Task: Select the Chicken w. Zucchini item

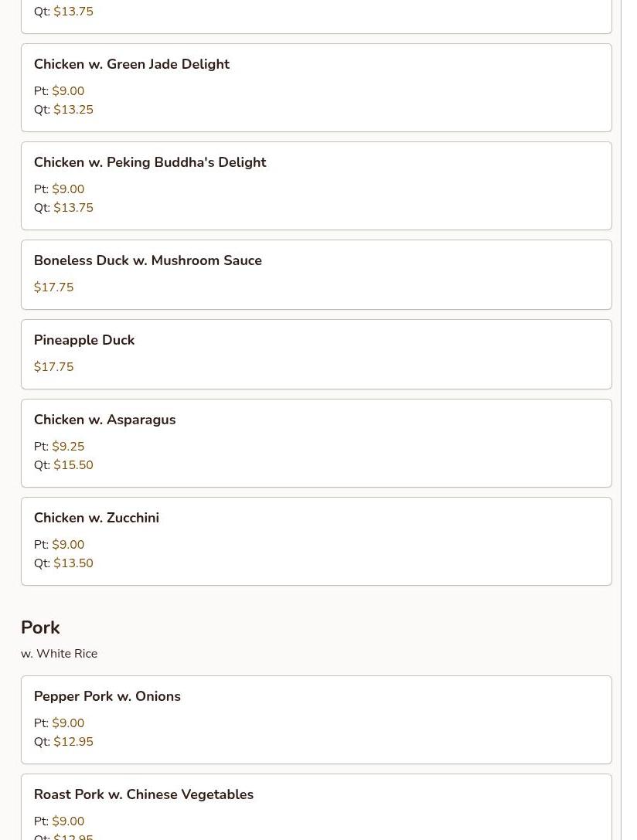Action: click(316, 542)
